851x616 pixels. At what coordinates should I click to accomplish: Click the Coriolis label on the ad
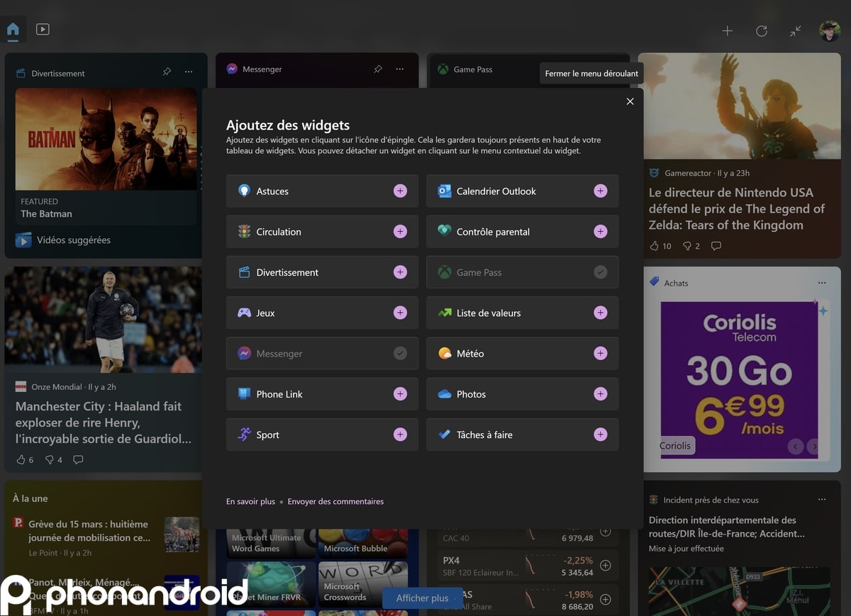(x=675, y=446)
